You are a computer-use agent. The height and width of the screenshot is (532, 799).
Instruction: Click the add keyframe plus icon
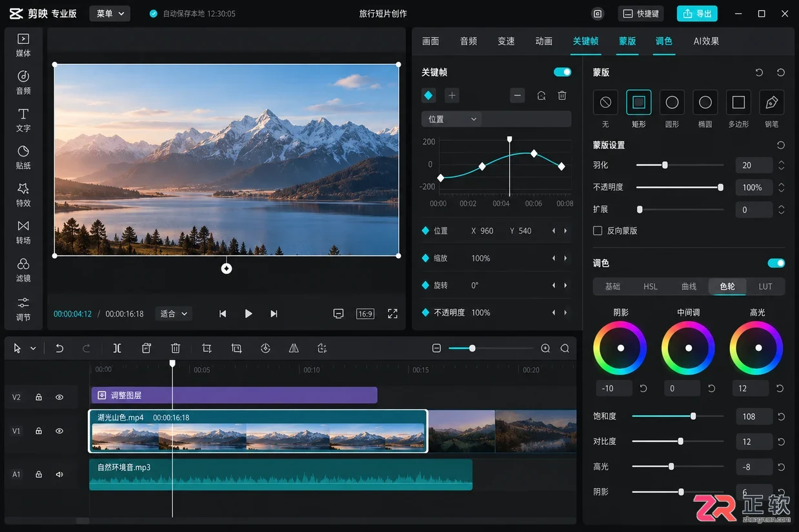pyautogui.click(x=452, y=95)
